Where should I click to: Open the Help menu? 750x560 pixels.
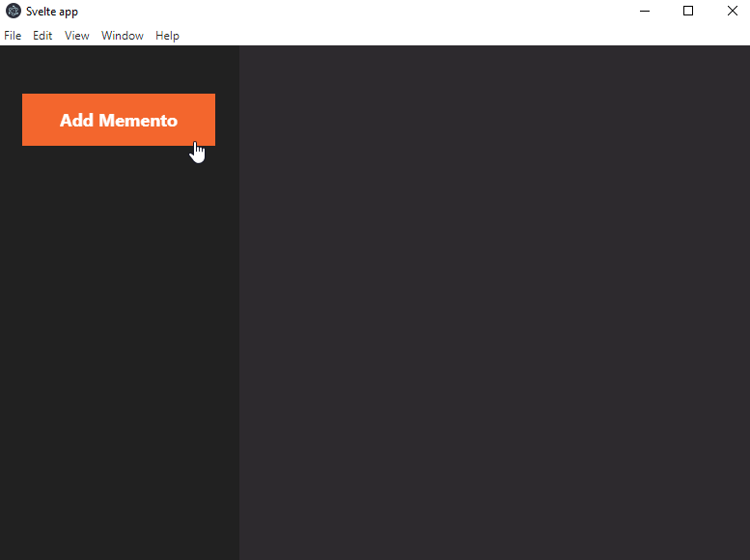(x=167, y=36)
